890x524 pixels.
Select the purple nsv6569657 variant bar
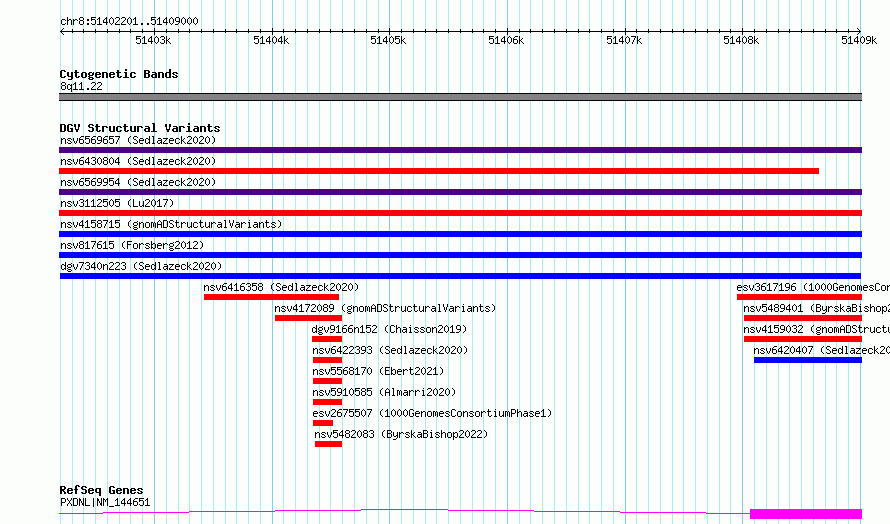tap(460, 150)
